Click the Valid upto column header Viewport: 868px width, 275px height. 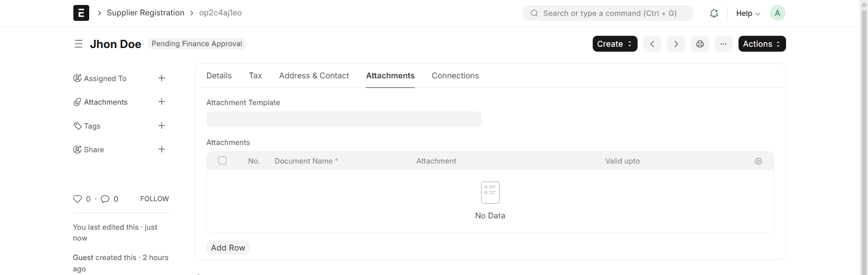click(671, 161)
